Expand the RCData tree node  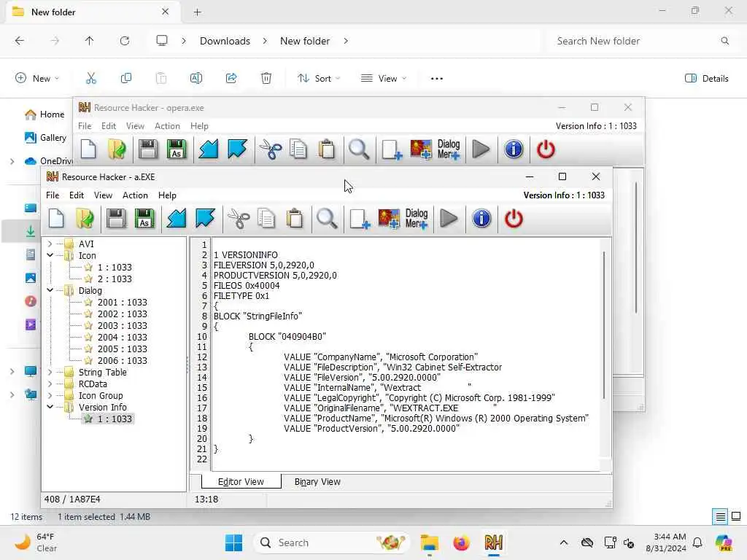coord(50,384)
